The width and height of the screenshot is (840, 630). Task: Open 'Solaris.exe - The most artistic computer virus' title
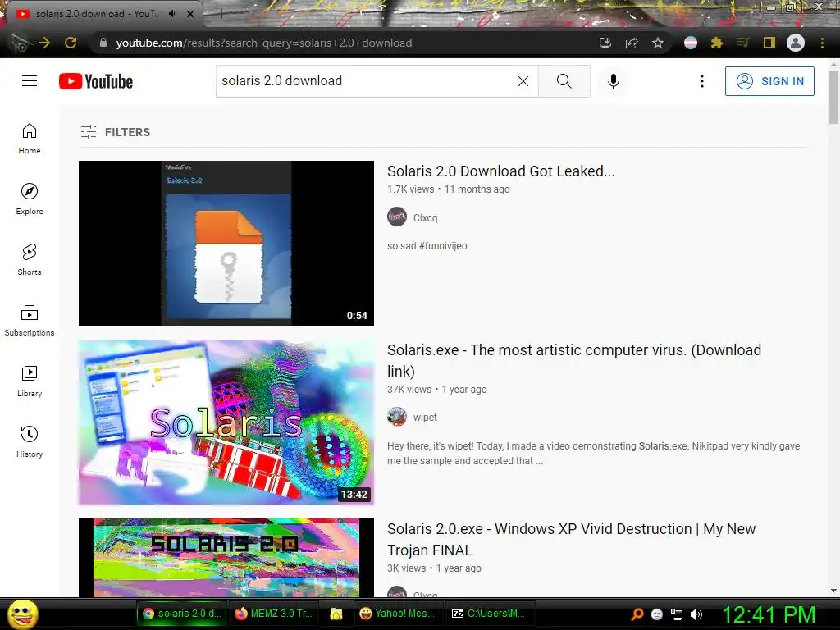coord(574,360)
